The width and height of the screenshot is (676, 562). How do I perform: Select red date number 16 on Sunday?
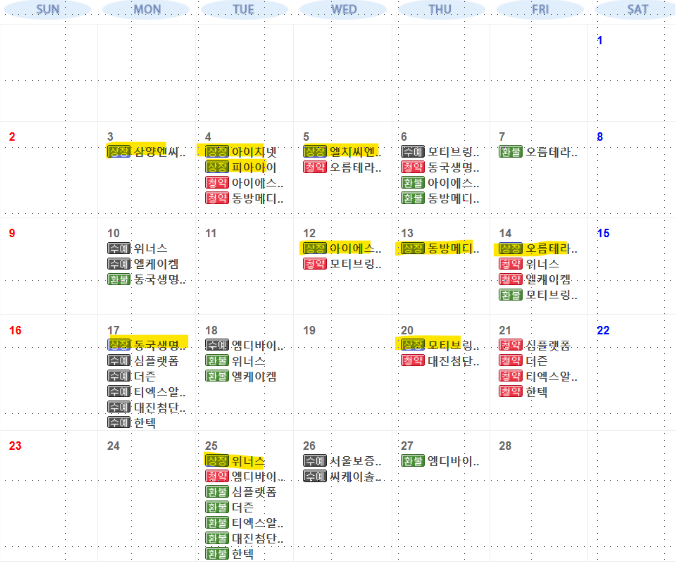pyautogui.click(x=15, y=331)
